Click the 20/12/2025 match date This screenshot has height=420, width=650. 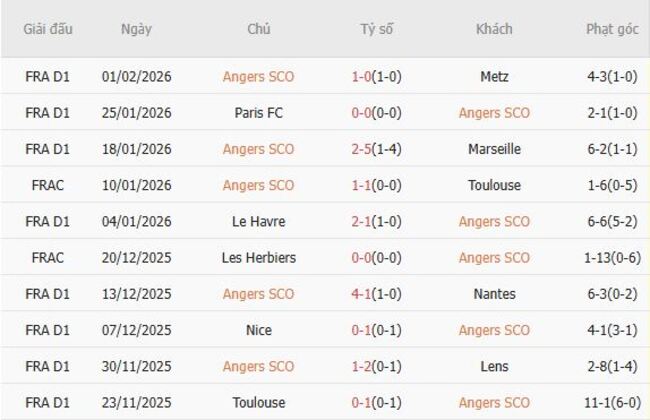pos(137,257)
